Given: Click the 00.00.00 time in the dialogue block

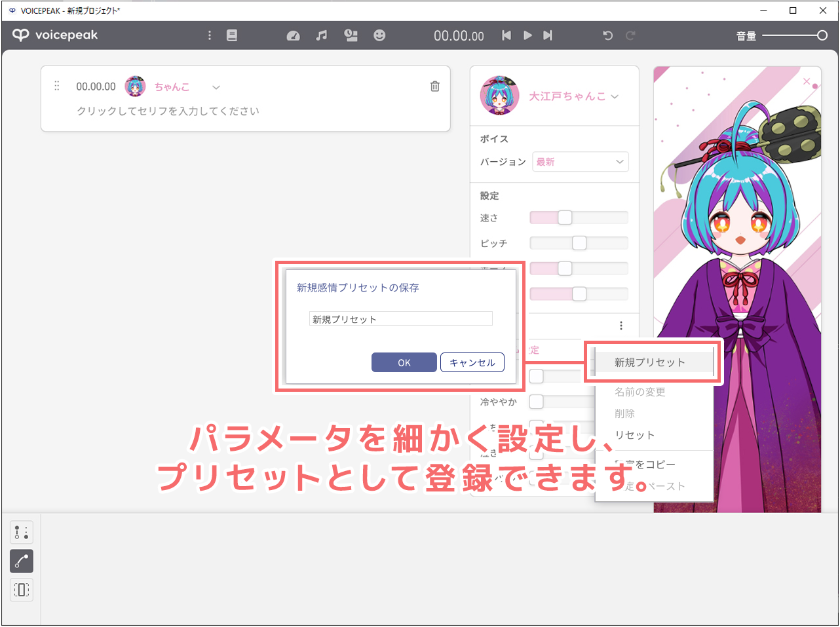Looking at the screenshot, I should (x=96, y=86).
